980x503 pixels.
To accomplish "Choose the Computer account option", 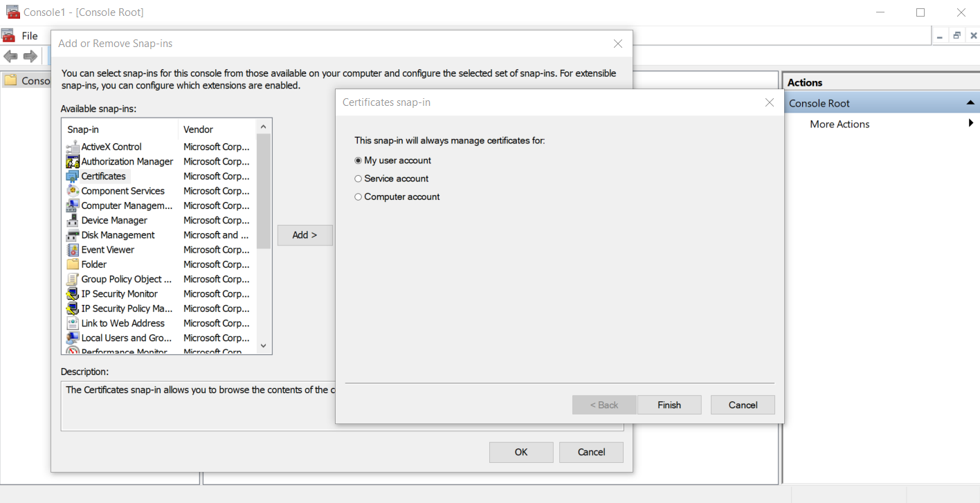I will coord(358,196).
